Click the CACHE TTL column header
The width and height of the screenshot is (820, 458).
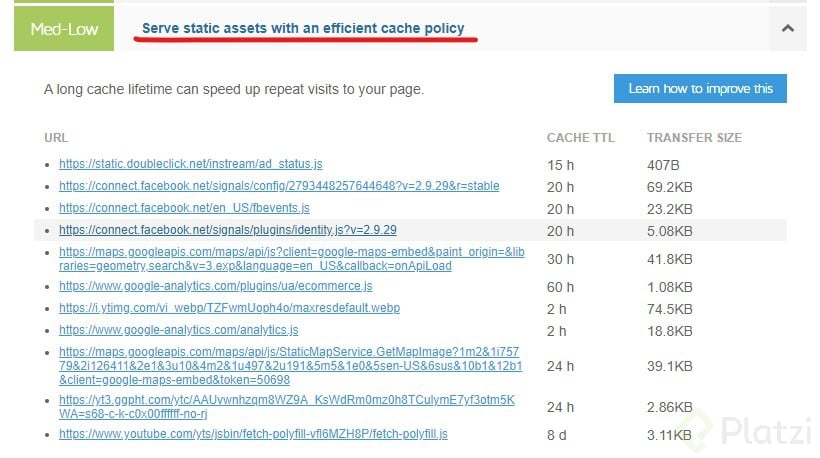(580, 138)
